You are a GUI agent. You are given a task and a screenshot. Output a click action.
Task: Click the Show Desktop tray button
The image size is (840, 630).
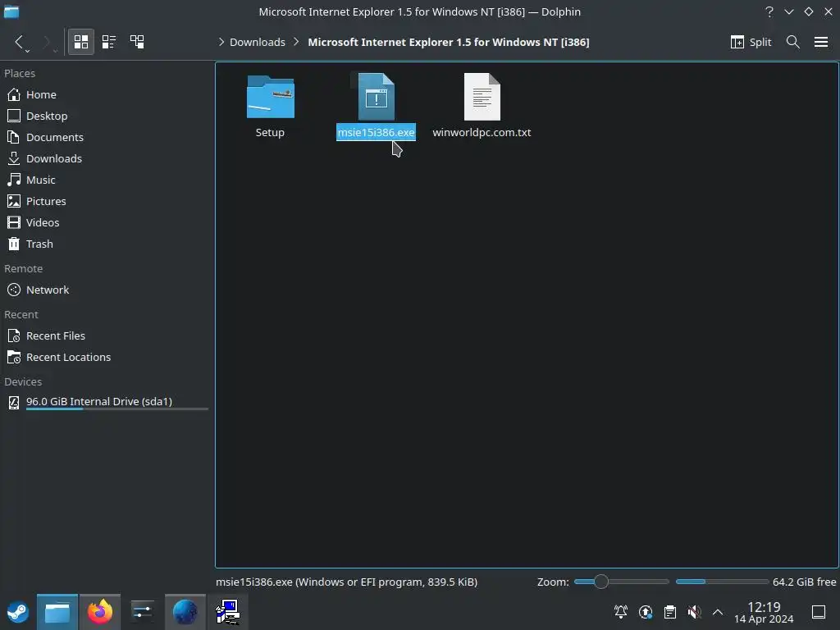(x=819, y=612)
